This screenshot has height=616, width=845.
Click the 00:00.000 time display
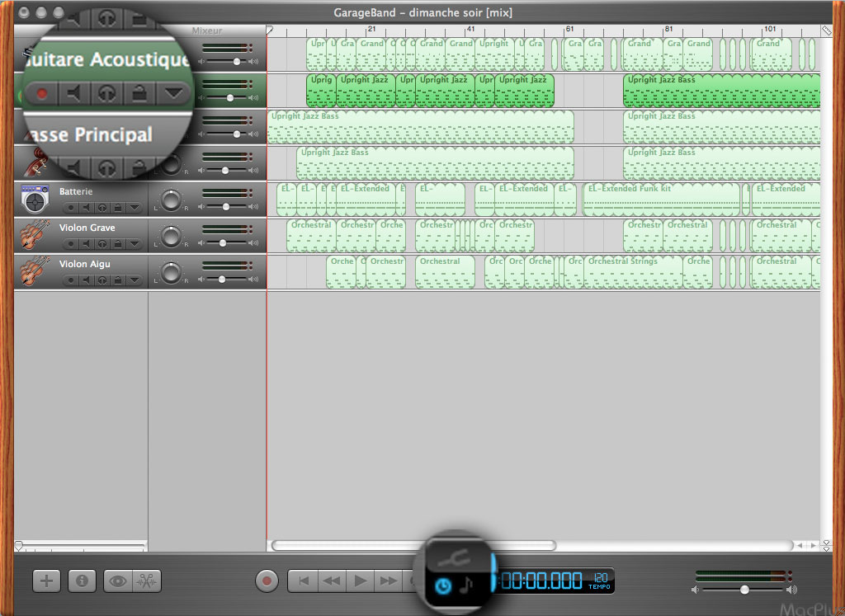(541, 581)
